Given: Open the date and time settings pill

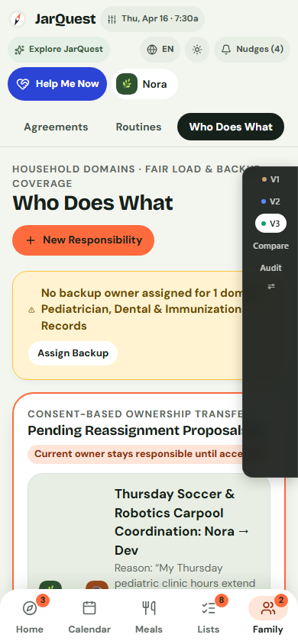Looking at the screenshot, I should click(153, 19).
